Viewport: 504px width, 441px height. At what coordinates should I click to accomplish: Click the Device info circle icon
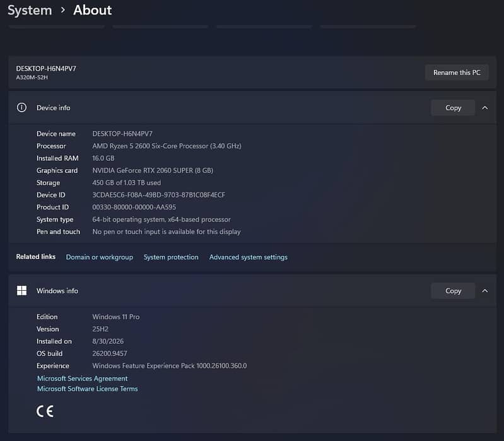pyautogui.click(x=21, y=108)
